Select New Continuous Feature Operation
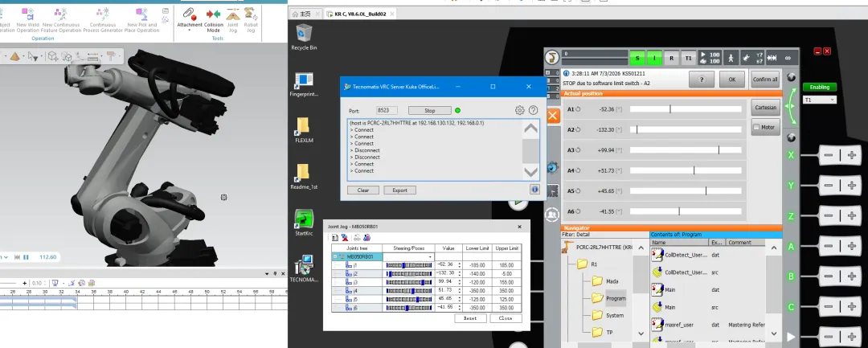This screenshot has height=348, width=868. (61, 20)
